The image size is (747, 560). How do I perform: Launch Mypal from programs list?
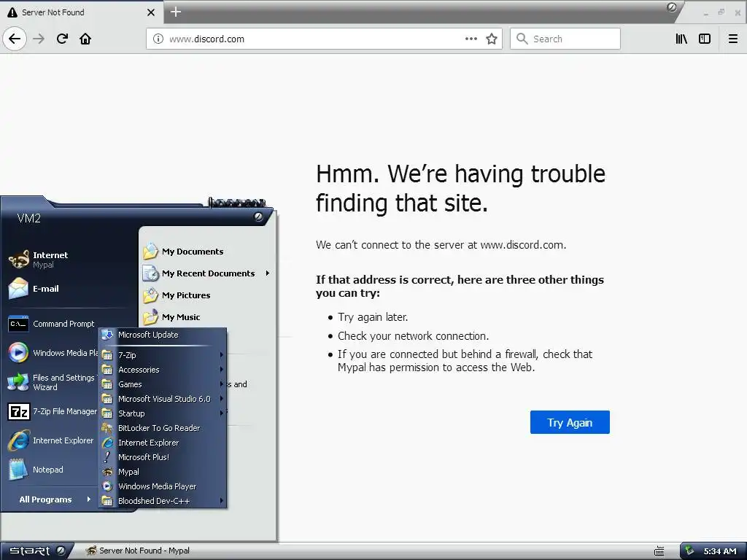163,472
